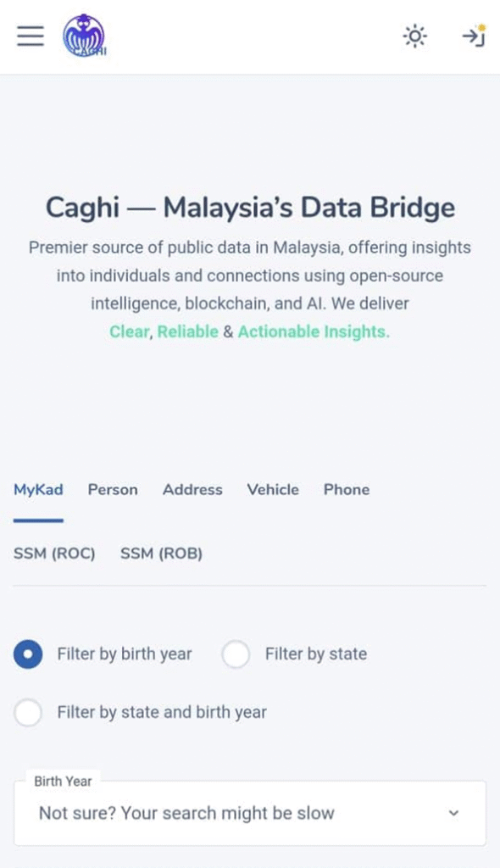
Task: Expand the Birth Year dropdown chevron
Action: click(453, 813)
